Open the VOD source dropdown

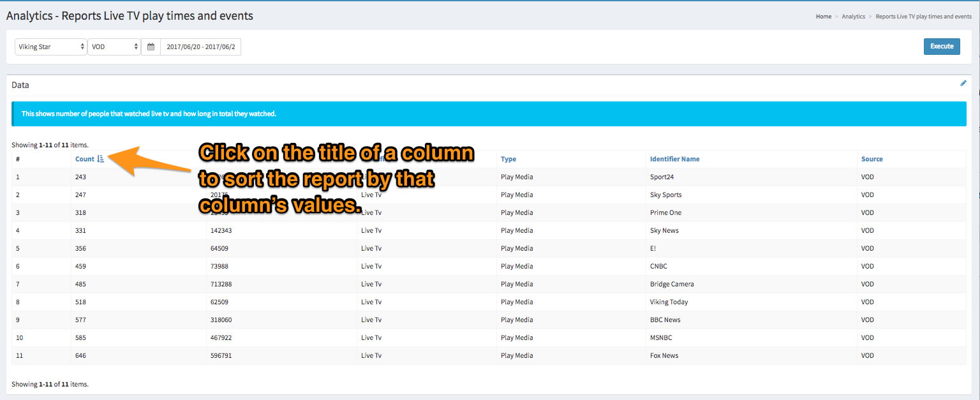click(x=114, y=47)
